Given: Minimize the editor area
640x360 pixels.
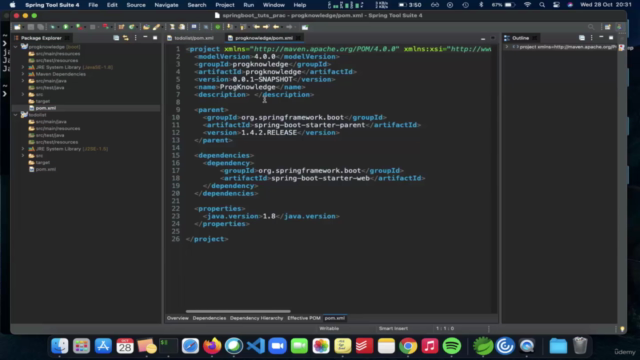Looking at the screenshot, I should click(x=483, y=38).
